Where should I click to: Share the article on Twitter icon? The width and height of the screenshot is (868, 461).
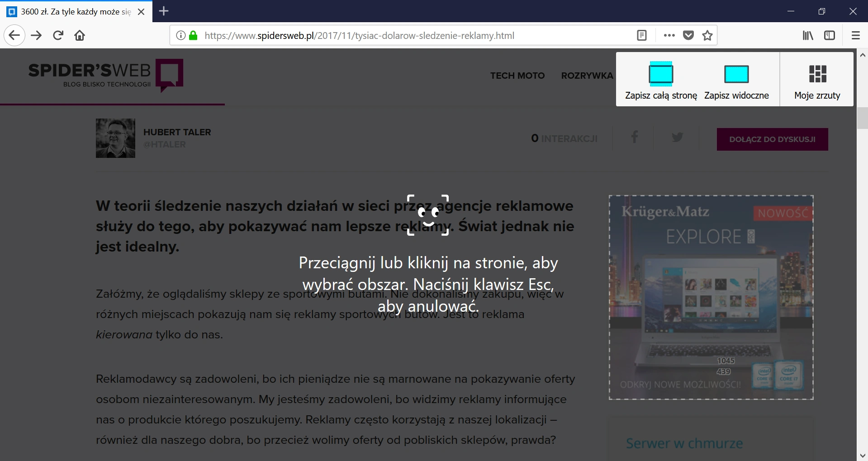pos(677,137)
